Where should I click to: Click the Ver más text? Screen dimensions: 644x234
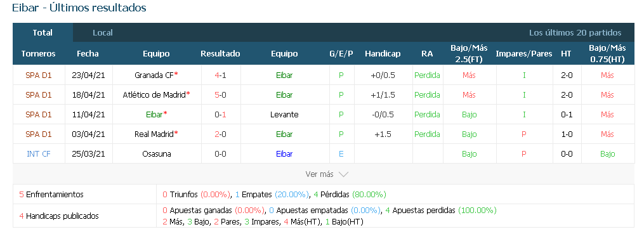(x=319, y=174)
